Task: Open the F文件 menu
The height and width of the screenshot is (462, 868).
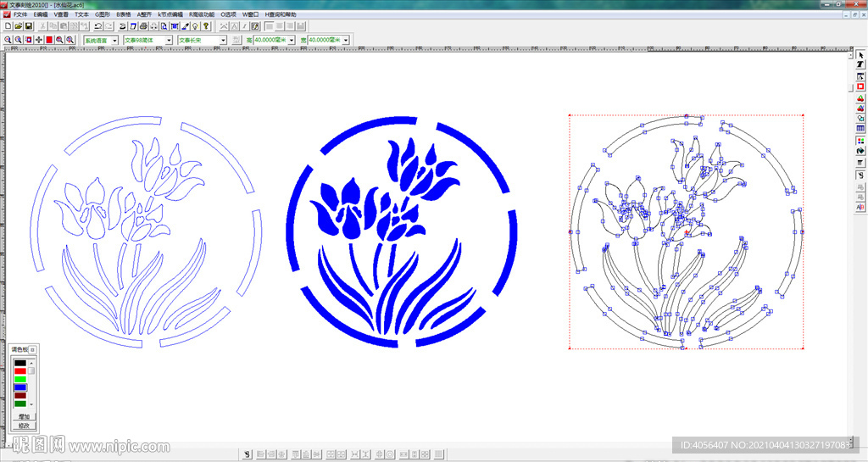Action: [19, 14]
